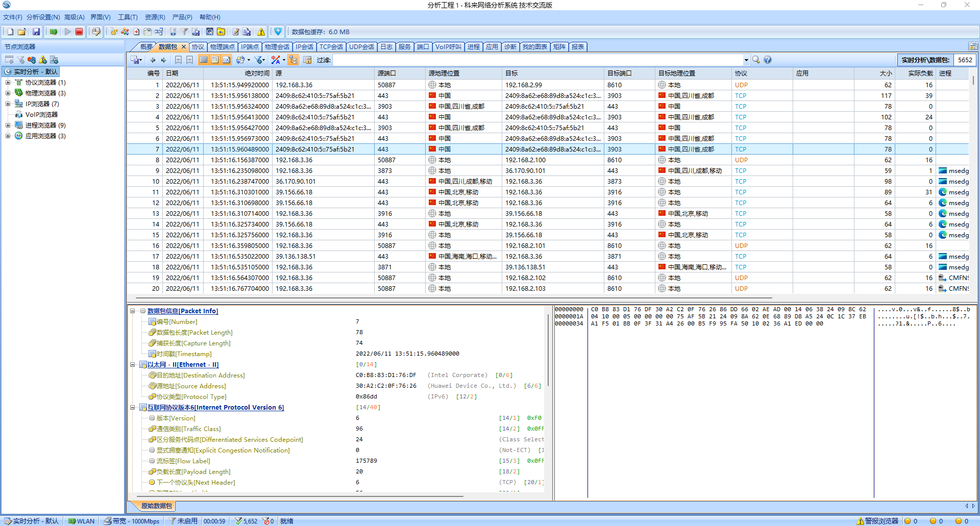Select packet row number 12
The width and height of the screenshot is (980, 526).
(x=548, y=203)
